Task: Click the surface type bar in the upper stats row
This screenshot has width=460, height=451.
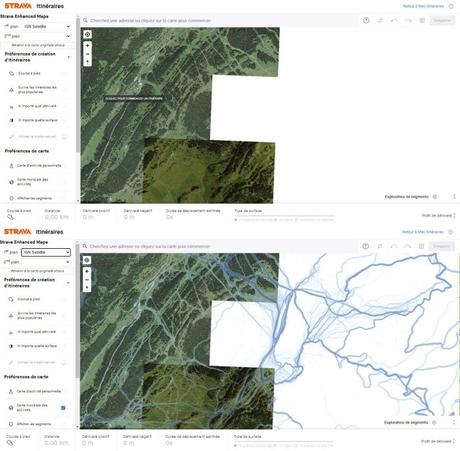Action: point(284,216)
